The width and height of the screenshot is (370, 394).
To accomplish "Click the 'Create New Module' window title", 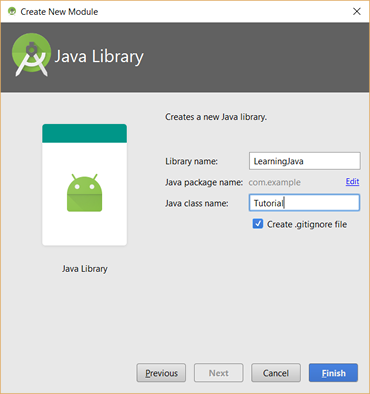I will pyautogui.click(x=59, y=12).
